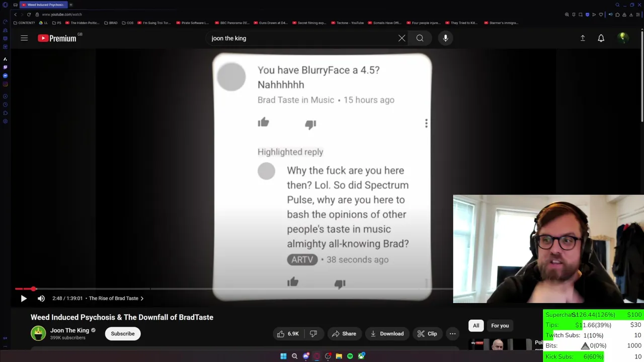The image size is (644, 362).
Task: Expand the 'The Rise of Brad Taste' chapter
Action: pos(116,298)
